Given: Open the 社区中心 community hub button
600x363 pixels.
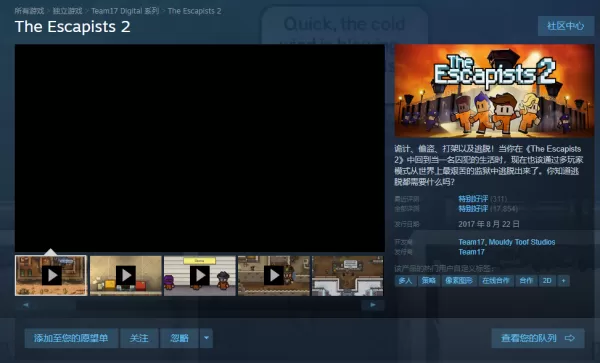Looking at the screenshot, I should click(x=566, y=26).
